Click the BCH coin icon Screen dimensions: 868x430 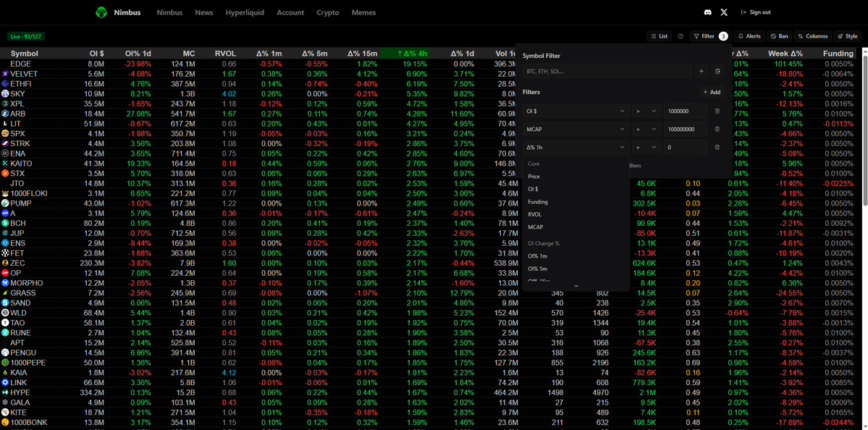[5, 223]
